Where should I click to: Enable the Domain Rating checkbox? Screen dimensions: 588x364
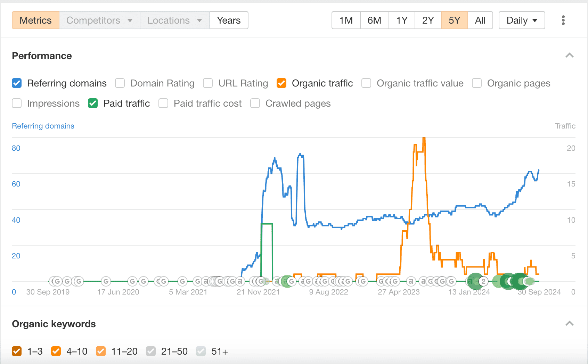[x=120, y=83]
